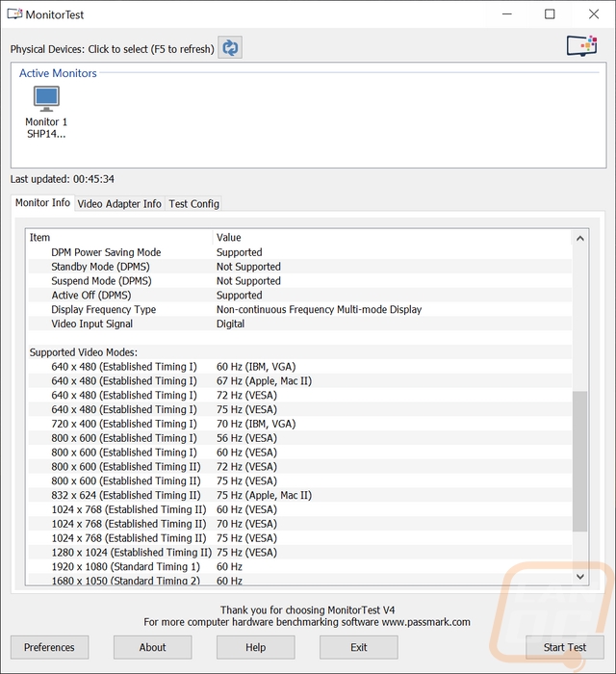Maximize the MonitorTest window
The height and width of the screenshot is (674, 616).
(x=550, y=14)
